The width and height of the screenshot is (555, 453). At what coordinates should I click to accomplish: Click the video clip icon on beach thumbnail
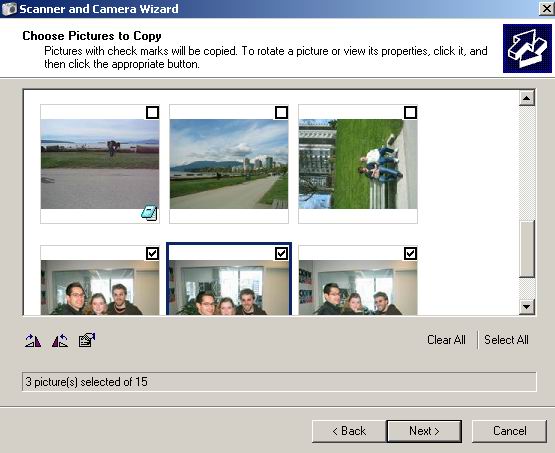pos(150,212)
